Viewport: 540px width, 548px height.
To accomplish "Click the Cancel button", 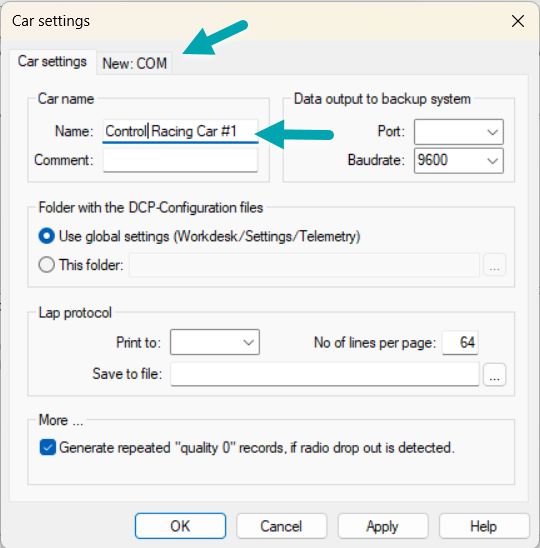I will click(x=281, y=526).
